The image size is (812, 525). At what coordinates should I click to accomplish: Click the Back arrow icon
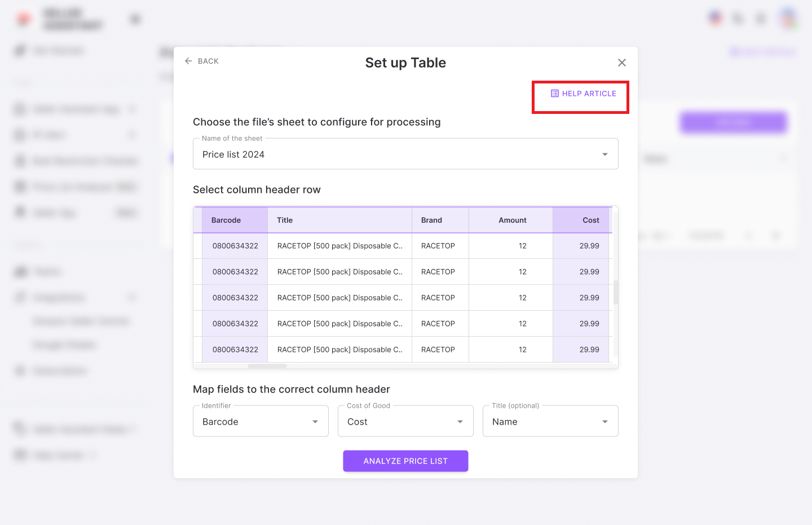coord(188,61)
